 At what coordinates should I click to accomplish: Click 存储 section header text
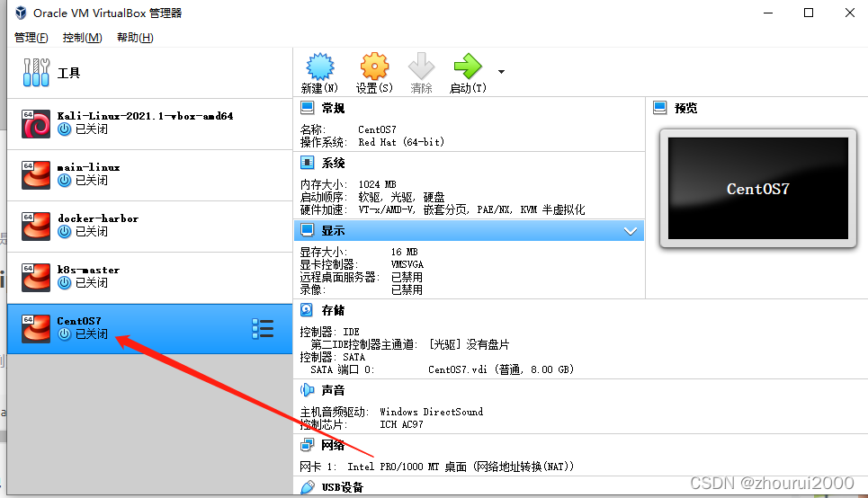point(333,310)
